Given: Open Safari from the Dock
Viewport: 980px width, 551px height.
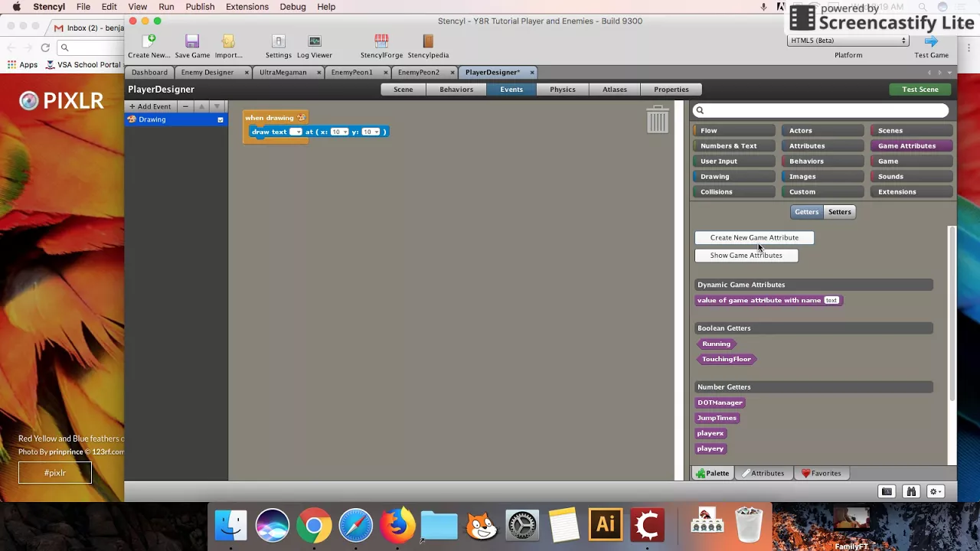Looking at the screenshot, I should 356,526.
